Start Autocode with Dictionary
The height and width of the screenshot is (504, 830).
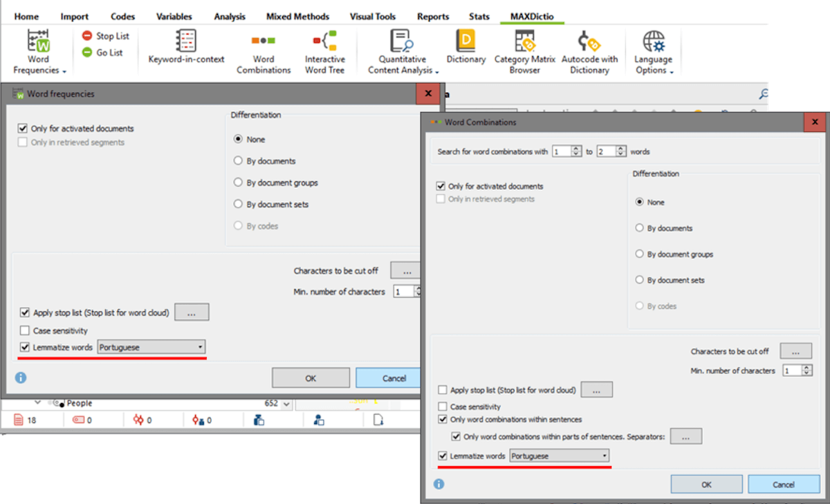[x=589, y=52]
